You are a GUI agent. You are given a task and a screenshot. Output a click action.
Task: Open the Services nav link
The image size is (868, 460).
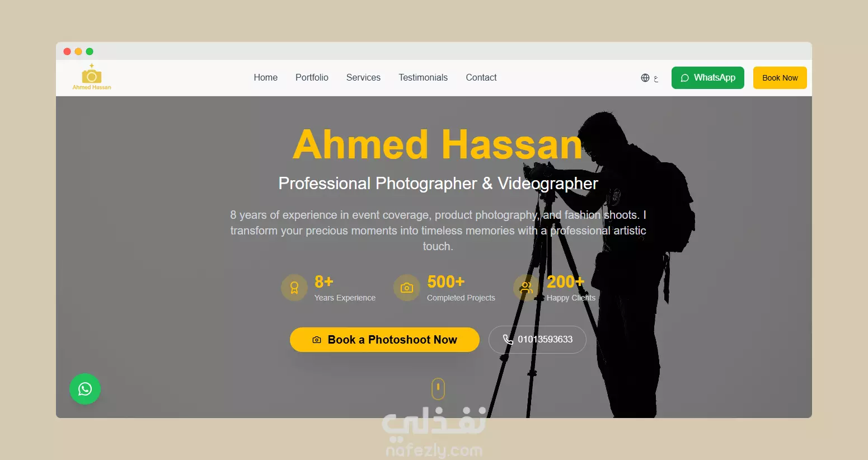pyautogui.click(x=363, y=78)
